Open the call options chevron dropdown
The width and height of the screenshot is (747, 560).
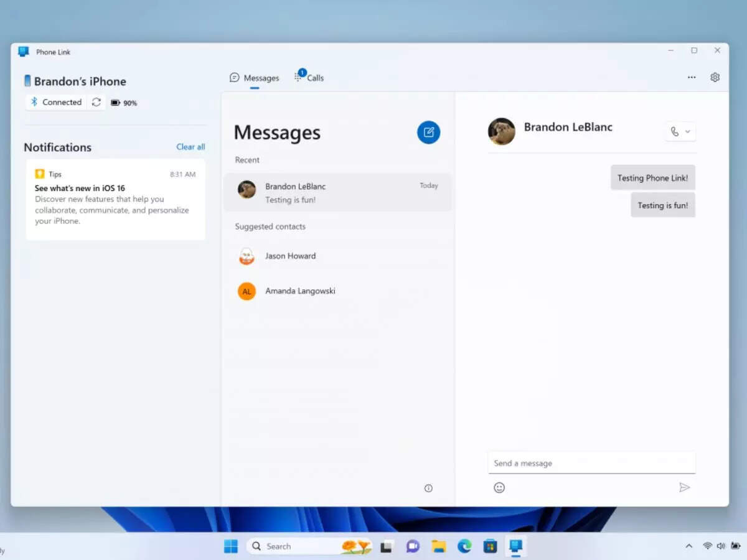687,131
